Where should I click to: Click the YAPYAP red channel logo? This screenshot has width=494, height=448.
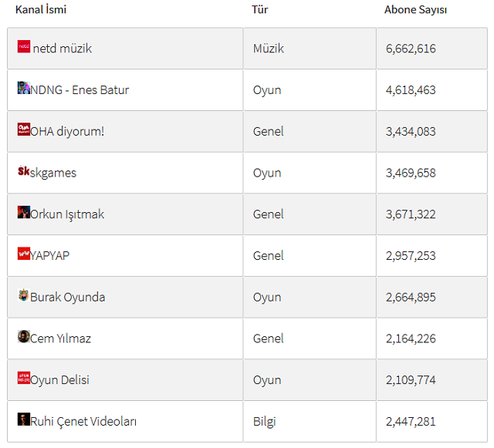click(24, 254)
